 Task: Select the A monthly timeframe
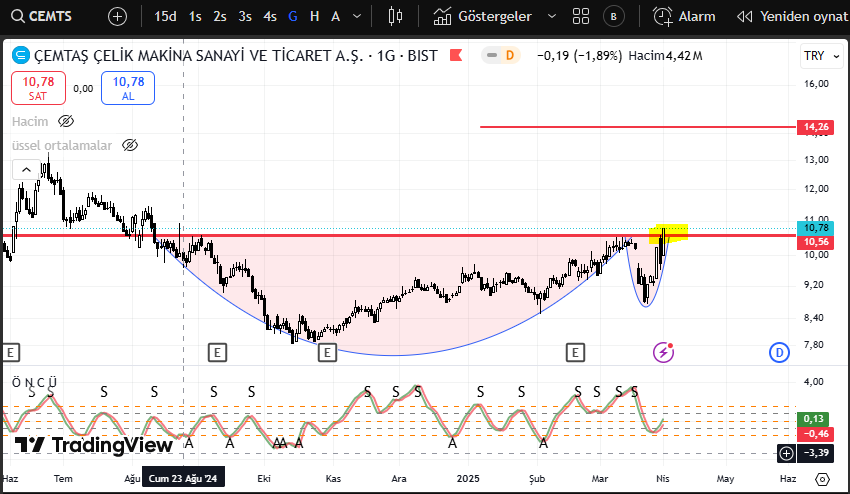point(336,16)
